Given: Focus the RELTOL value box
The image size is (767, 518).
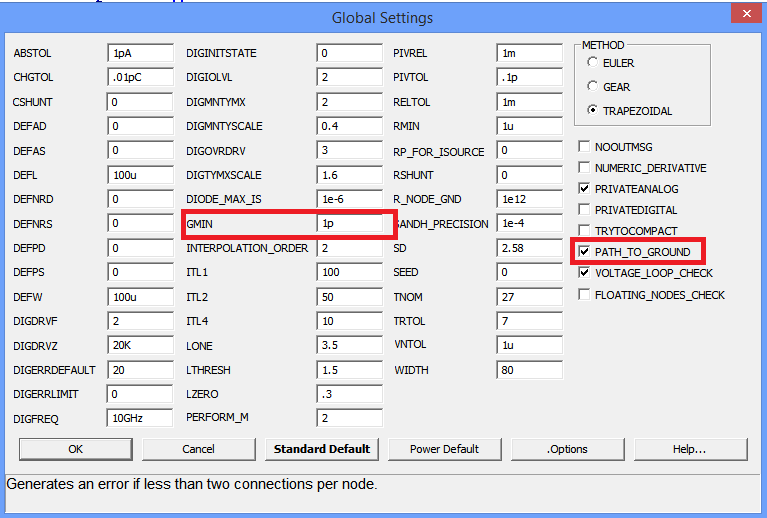Looking at the screenshot, I should (528, 102).
